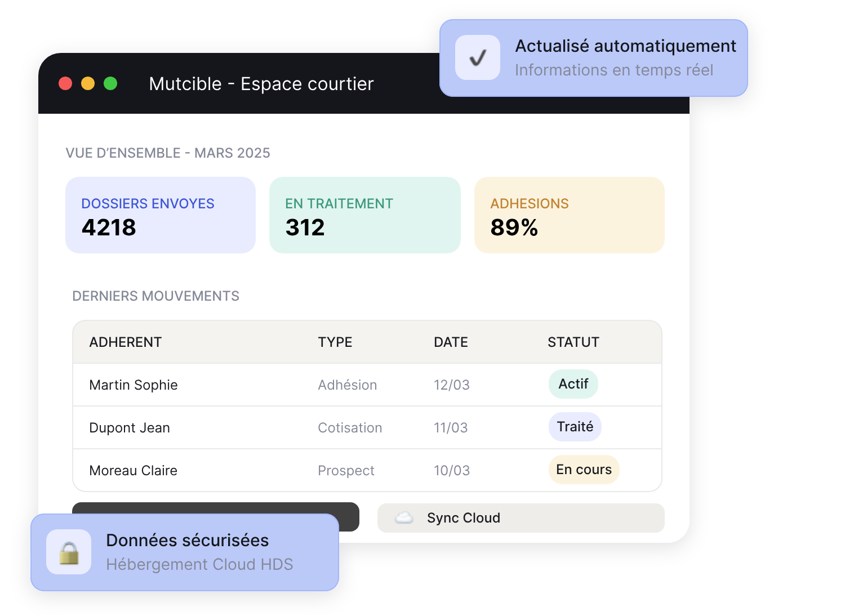854x616 pixels.
Task: Click the Cotisation type cell
Action: coord(350,428)
